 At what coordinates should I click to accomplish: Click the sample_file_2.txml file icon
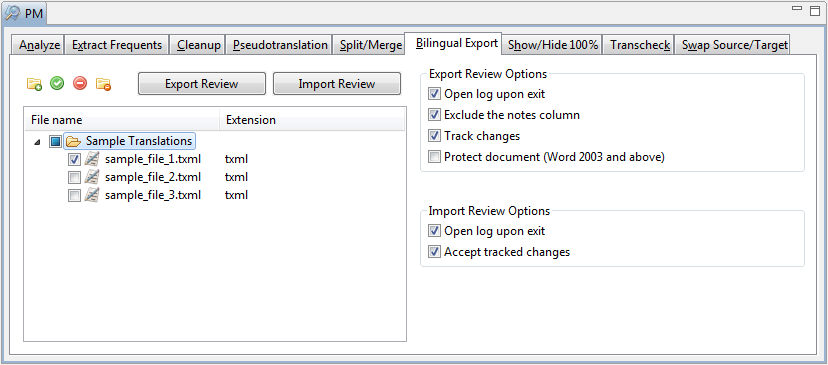tap(92, 177)
